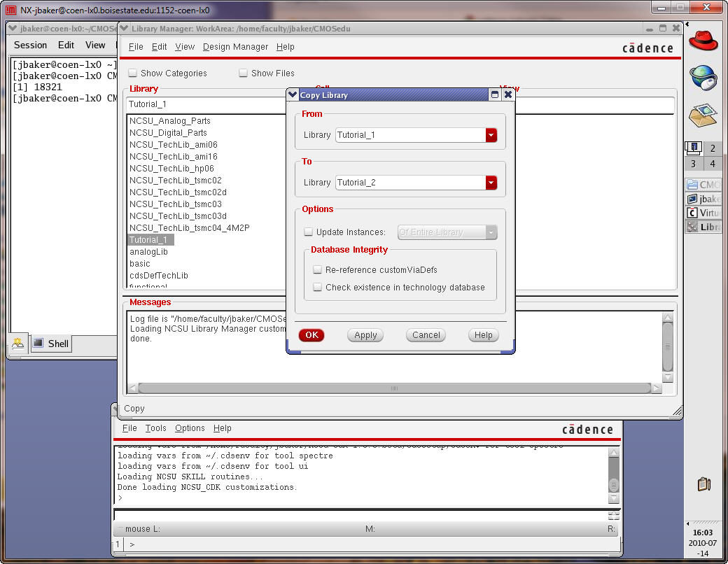The width and height of the screenshot is (728, 564).
Task: Toggle Show Files checkbox
Action: 244,73
